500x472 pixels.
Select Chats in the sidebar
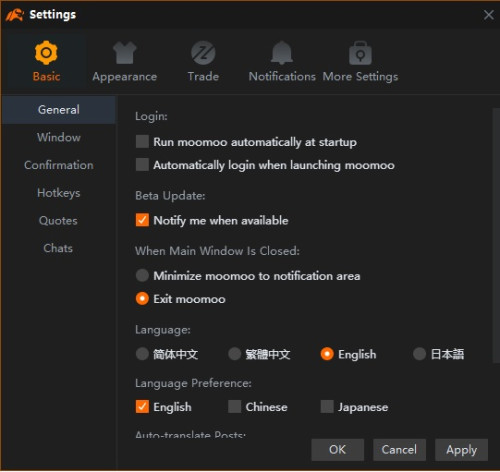click(59, 248)
